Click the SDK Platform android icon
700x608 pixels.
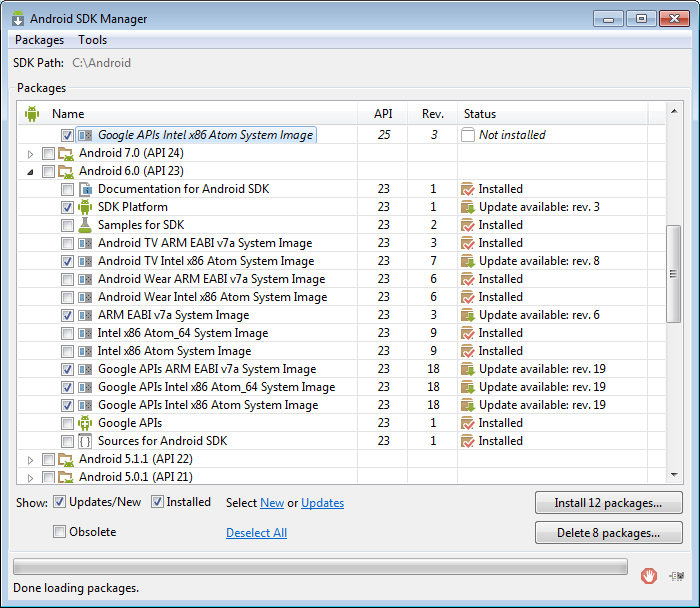pyautogui.click(x=85, y=207)
